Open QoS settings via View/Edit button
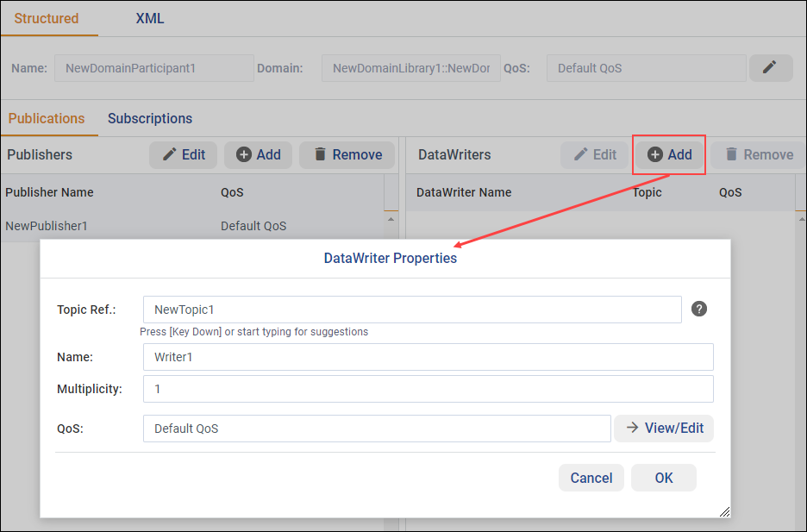807x532 pixels. 663,429
